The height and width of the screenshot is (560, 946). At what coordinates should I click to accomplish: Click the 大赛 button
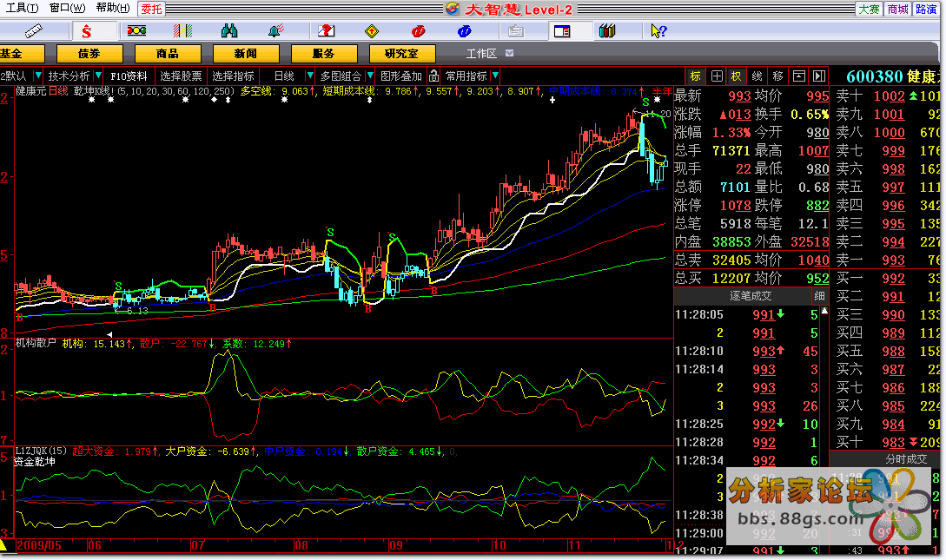[x=869, y=9]
